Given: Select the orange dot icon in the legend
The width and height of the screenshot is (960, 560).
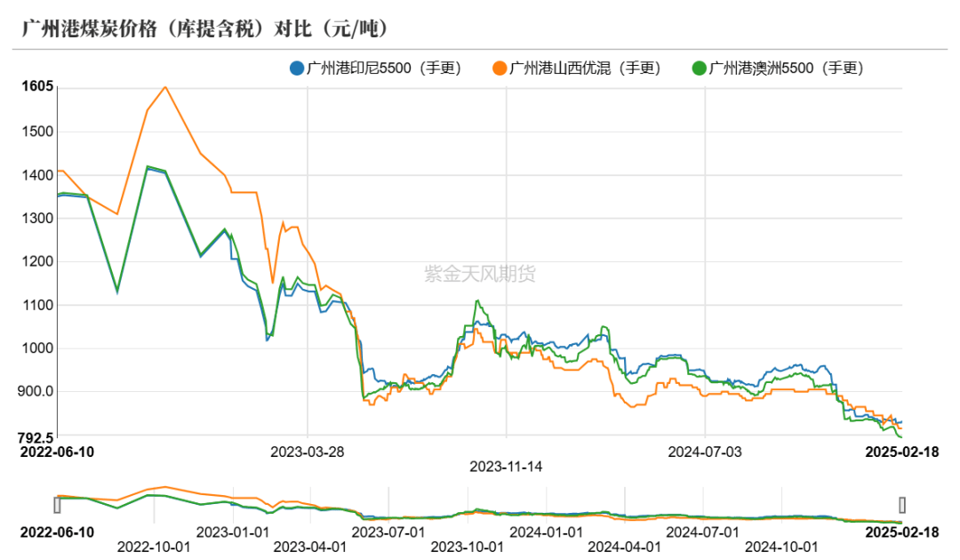Looking at the screenshot, I should click(501, 67).
